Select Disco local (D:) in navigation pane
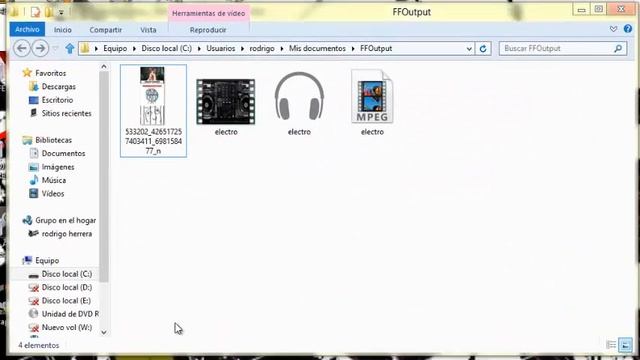640x360 pixels. pyautogui.click(x=67, y=287)
